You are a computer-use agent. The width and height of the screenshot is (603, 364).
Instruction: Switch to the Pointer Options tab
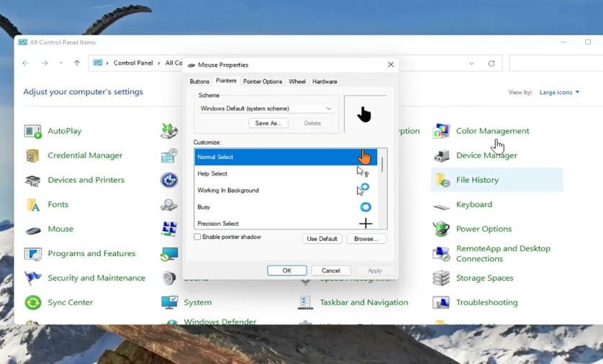(263, 81)
